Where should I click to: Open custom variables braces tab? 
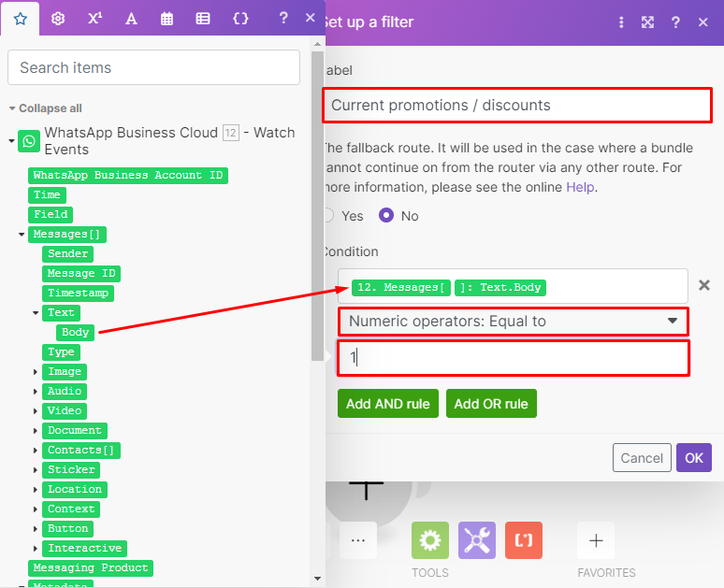click(240, 19)
